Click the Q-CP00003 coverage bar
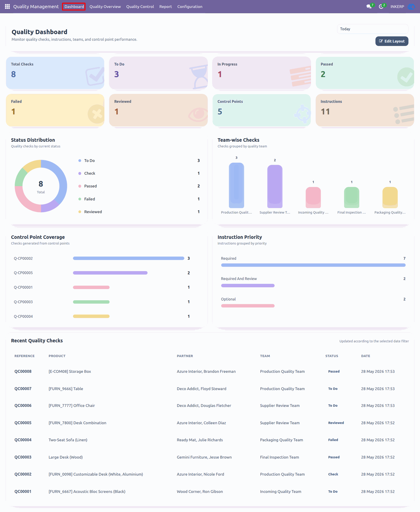Viewport: 420px width, 512px height. 91,302
